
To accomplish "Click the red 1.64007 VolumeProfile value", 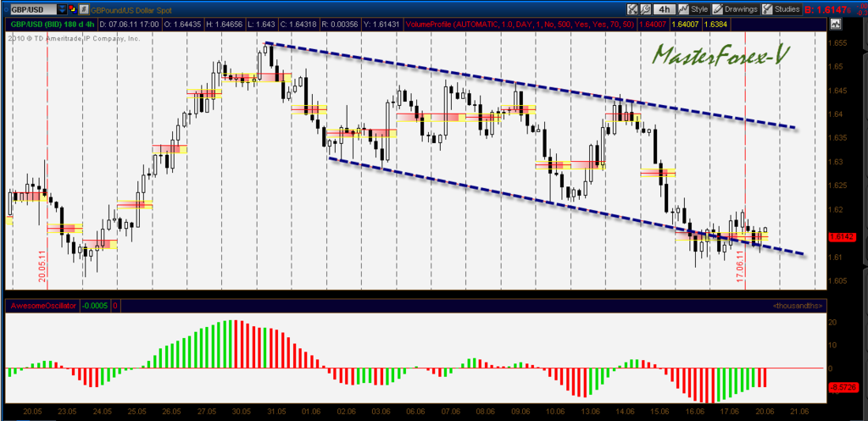I will click(652, 25).
